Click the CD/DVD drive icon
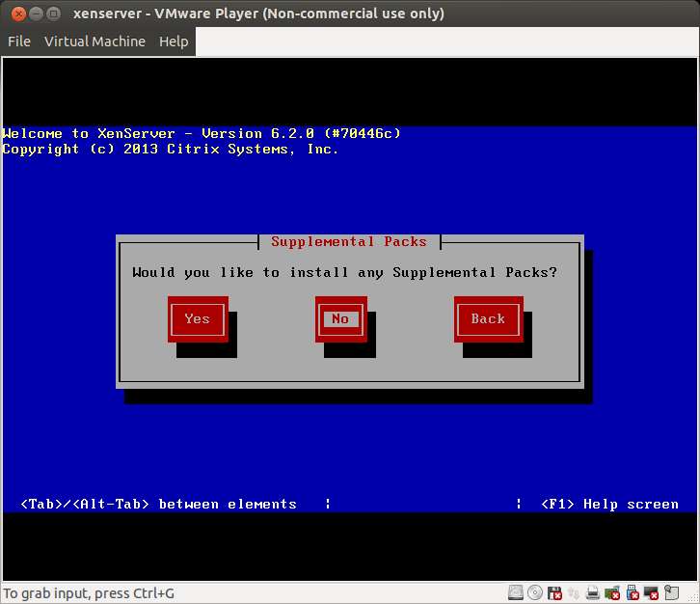 tap(535, 592)
